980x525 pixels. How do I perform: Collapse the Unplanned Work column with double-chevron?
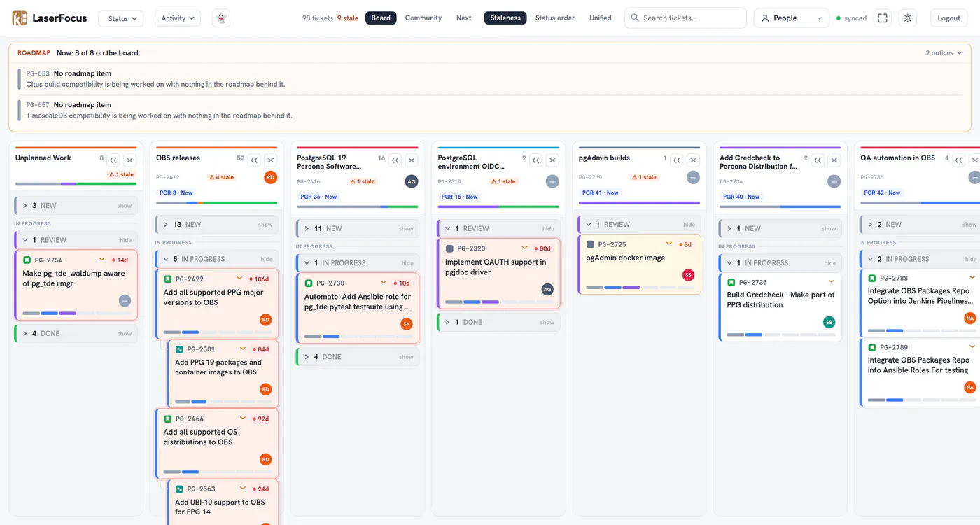114,160
